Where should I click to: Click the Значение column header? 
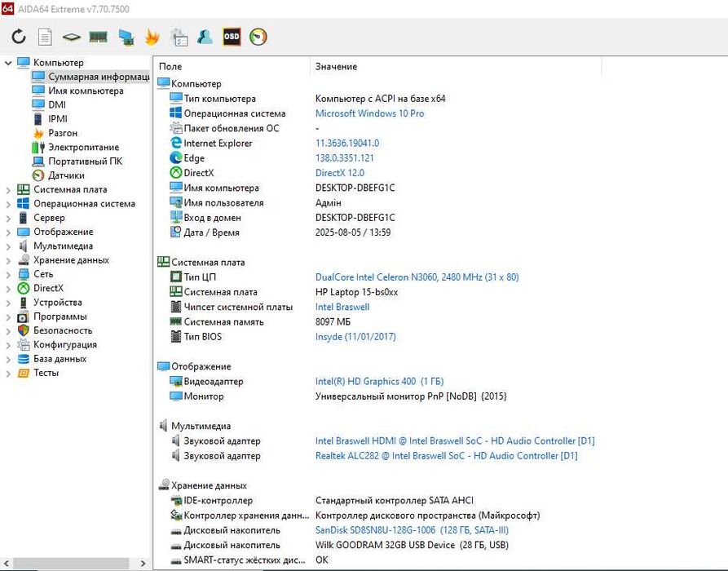[x=456, y=66]
